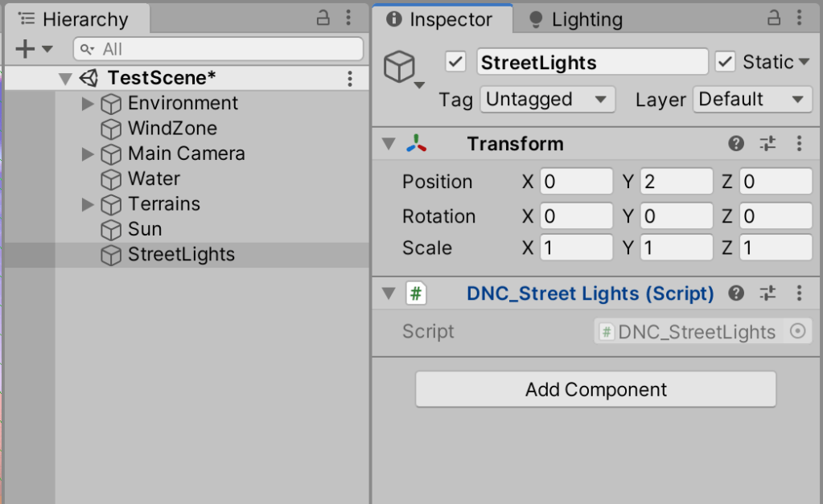This screenshot has width=823, height=504.
Task: Open the Layer dropdown showing Default
Action: (751, 100)
